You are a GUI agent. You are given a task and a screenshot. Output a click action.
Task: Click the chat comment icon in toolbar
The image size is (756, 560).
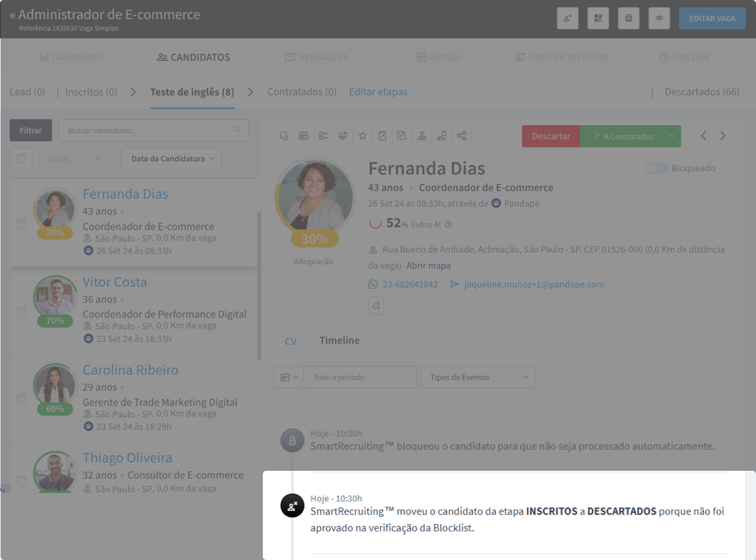[x=284, y=136]
